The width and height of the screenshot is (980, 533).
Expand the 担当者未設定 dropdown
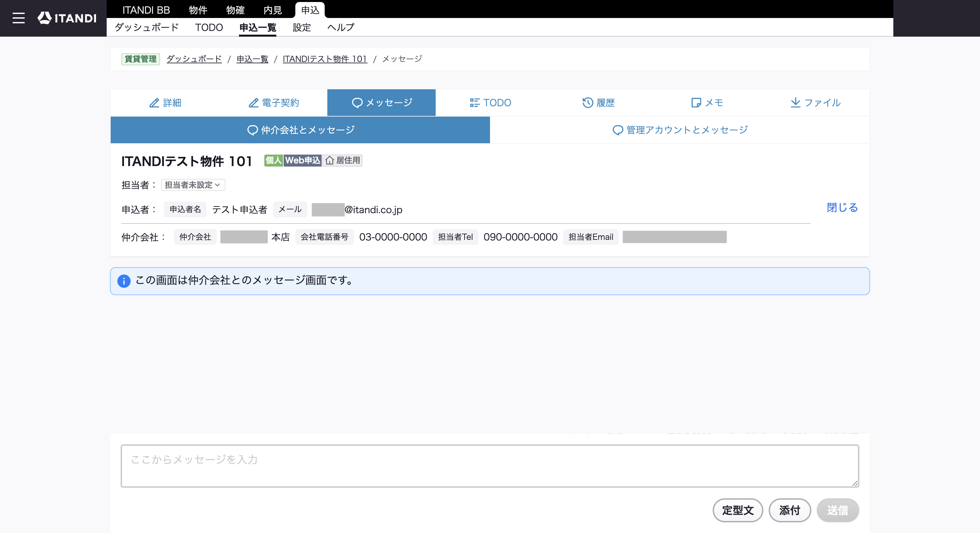click(x=193, y=185)
